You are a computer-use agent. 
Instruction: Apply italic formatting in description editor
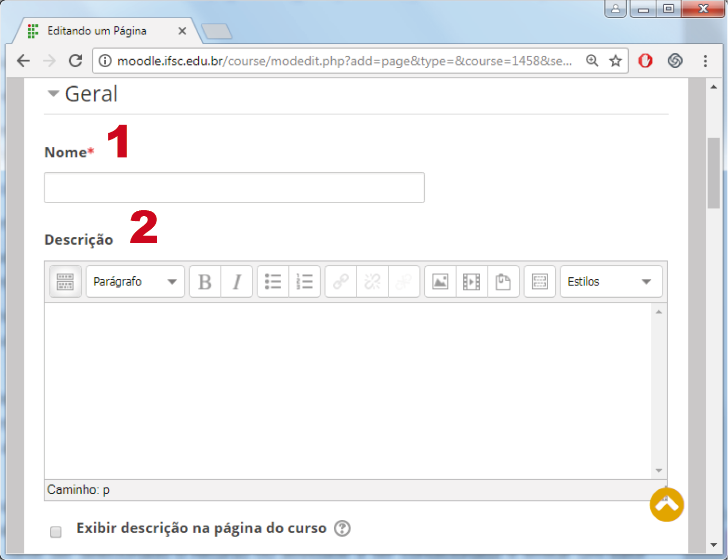click(x=237, y=282)
